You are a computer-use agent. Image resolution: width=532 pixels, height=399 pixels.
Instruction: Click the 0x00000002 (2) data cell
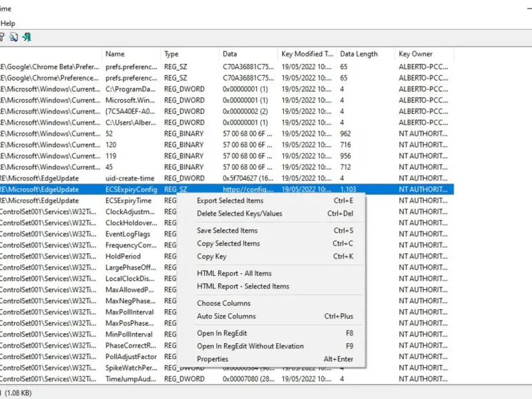pos(245,111)
